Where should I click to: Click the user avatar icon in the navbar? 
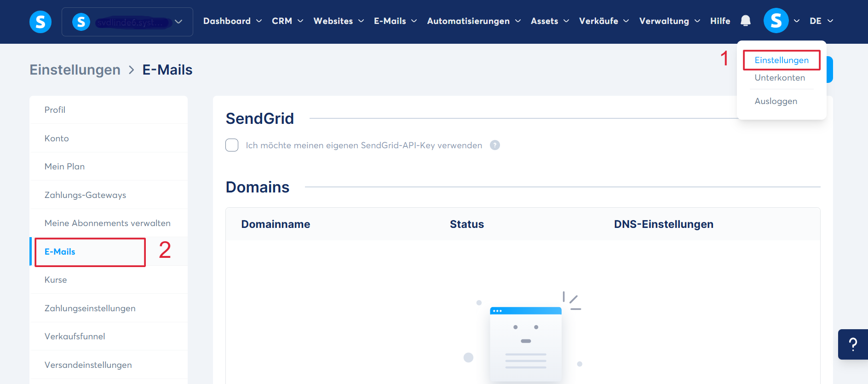pos(776,21)
